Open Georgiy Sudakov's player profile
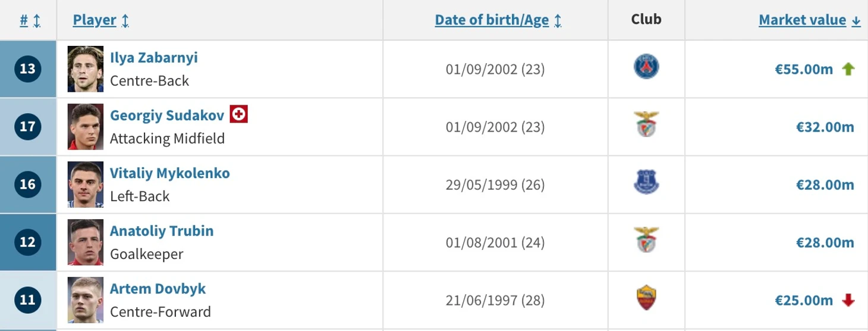 [167, 115]
